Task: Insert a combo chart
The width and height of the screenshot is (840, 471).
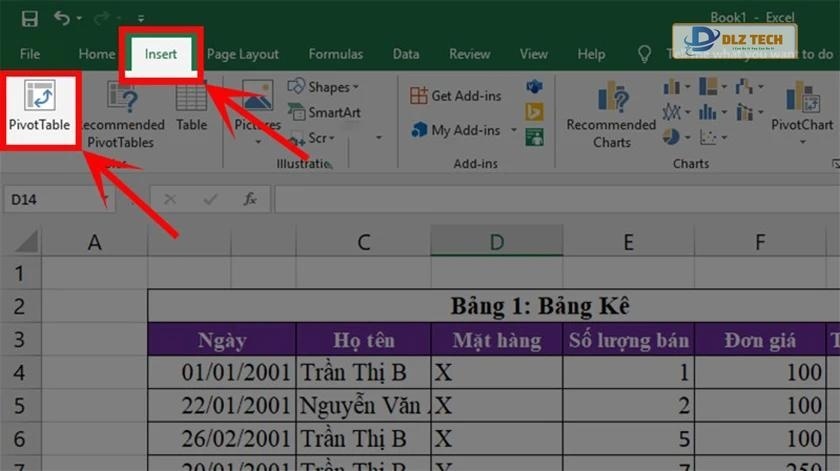Action: pos(749,112)
